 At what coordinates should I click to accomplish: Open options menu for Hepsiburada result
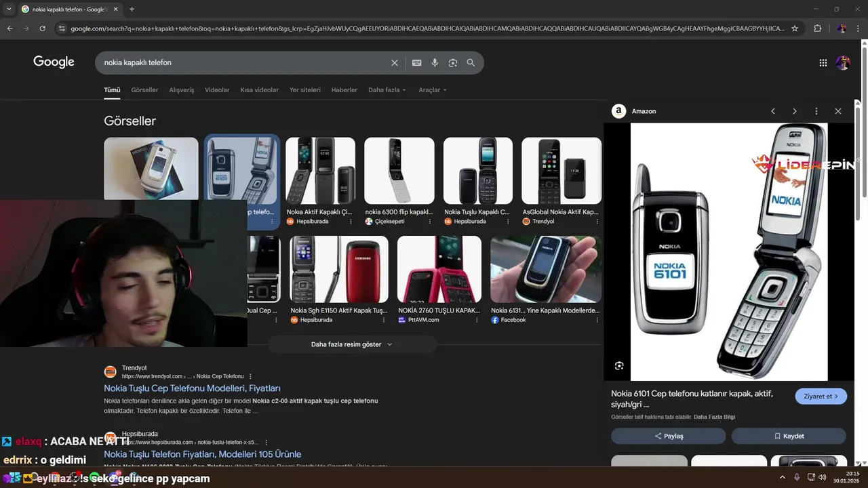[266, 442]
